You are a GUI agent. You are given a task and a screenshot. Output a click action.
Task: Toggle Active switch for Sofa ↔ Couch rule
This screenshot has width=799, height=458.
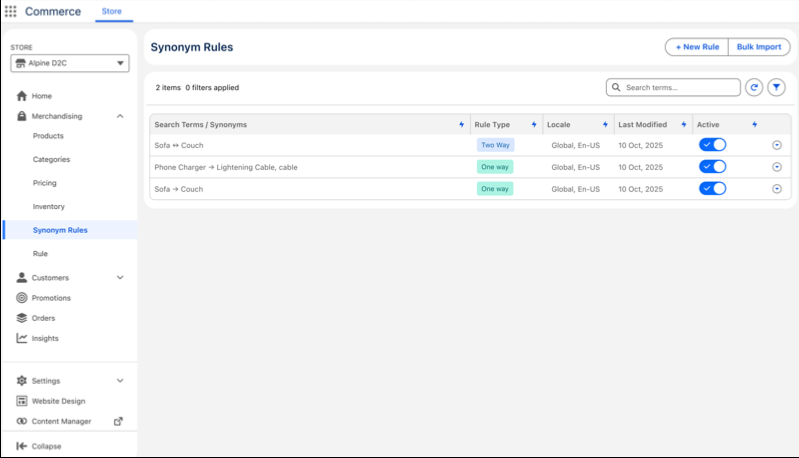pos(712,145)
